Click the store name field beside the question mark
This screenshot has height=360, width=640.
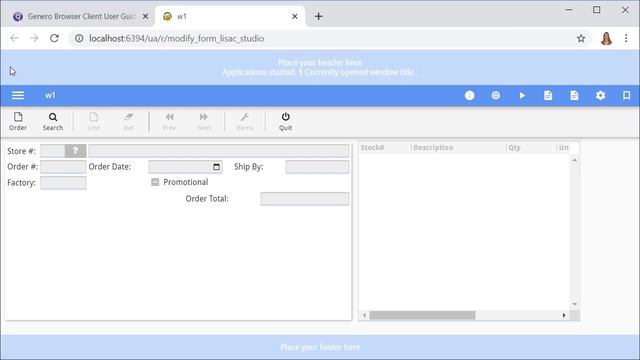[219, 151]
